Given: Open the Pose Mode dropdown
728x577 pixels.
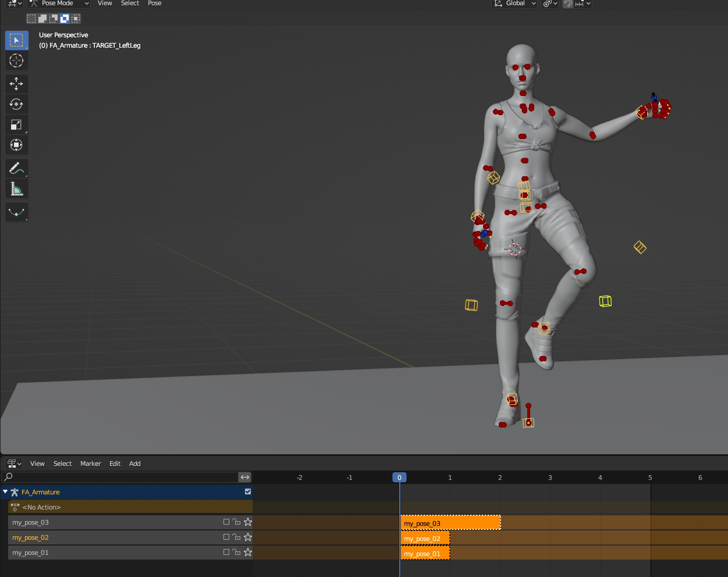Looking at the screenshot, I should [59, 3].
